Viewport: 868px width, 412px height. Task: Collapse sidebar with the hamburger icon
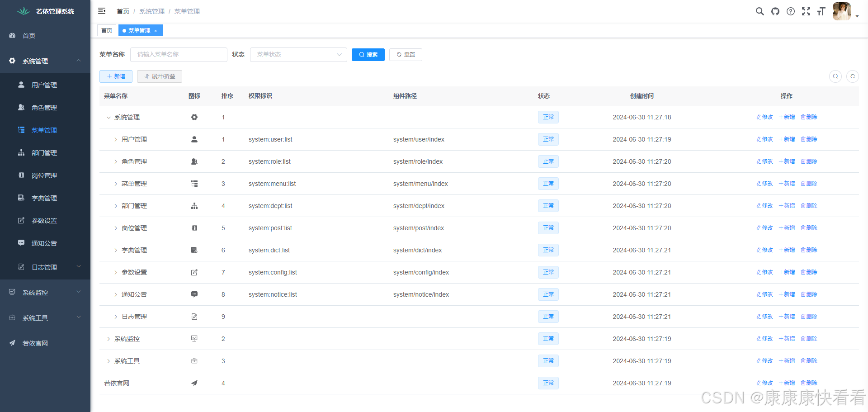pyautogui.click(x=102, y=11)
